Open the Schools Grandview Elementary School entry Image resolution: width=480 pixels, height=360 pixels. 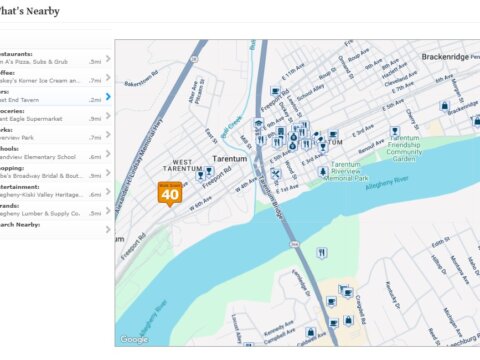pyautogui.click(x=55, y=153)
